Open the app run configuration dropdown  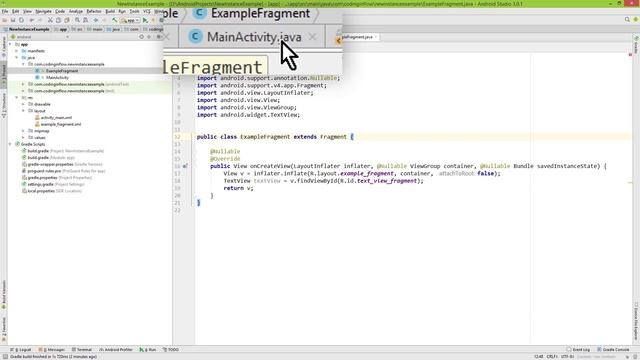(x=130, y=20)
